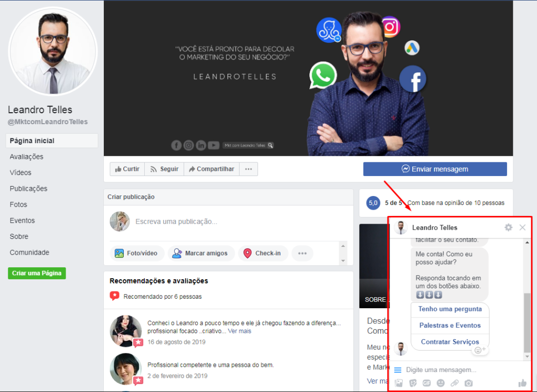This screenshot has width=537, height=392.
Task: Open camera icon in chat
Action: tap(468, 383)
